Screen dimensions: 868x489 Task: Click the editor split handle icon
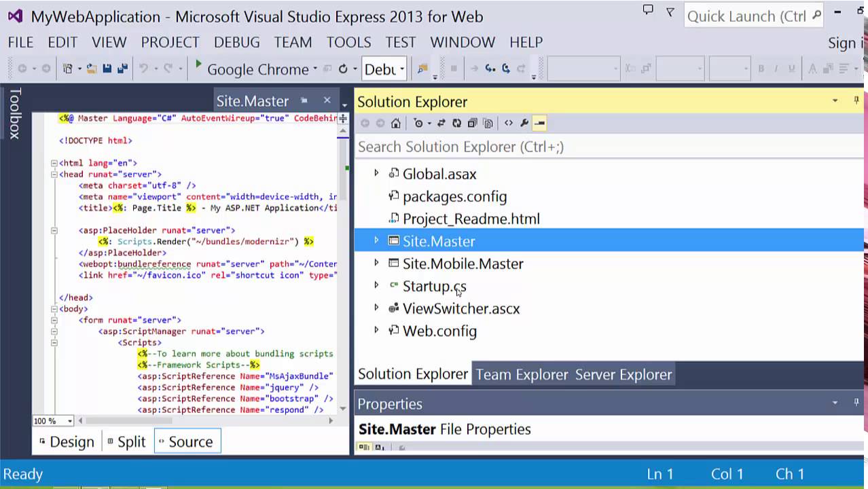(343, 118)
